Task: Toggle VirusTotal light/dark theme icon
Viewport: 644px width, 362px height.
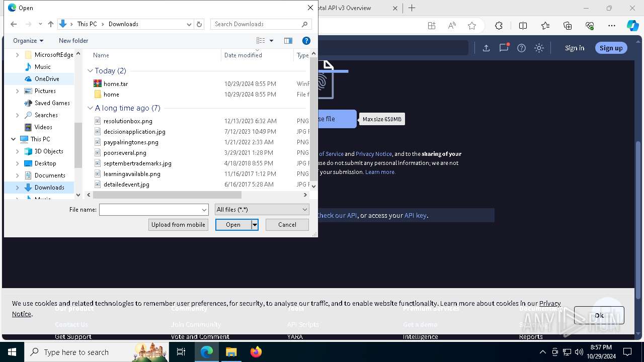Action: [539, 48]
